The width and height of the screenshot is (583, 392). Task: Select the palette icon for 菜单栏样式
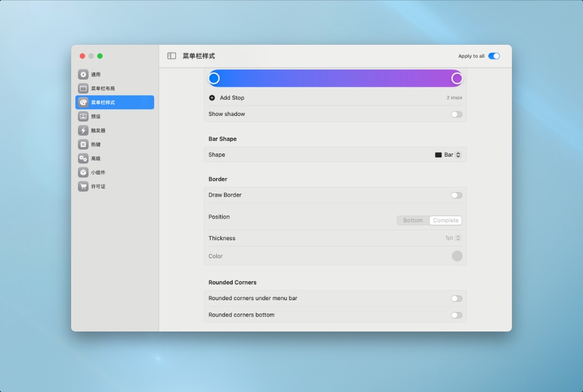point(84,102)
